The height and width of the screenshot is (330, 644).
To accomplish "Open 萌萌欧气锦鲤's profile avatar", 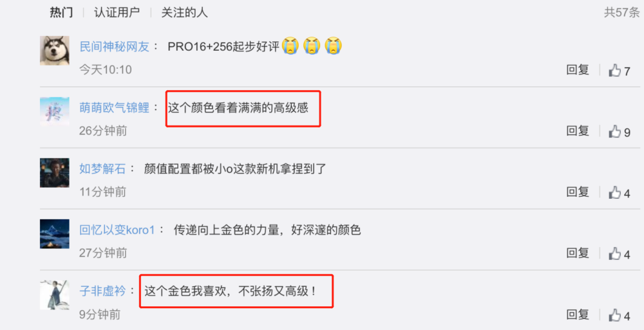I will pos(55,112).
